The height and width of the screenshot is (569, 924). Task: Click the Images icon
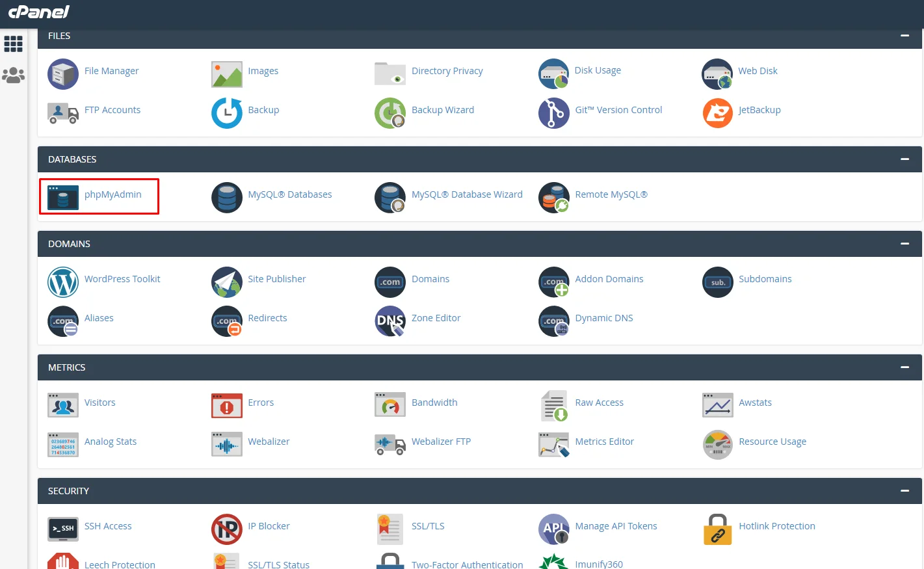[x=227, y=74]
